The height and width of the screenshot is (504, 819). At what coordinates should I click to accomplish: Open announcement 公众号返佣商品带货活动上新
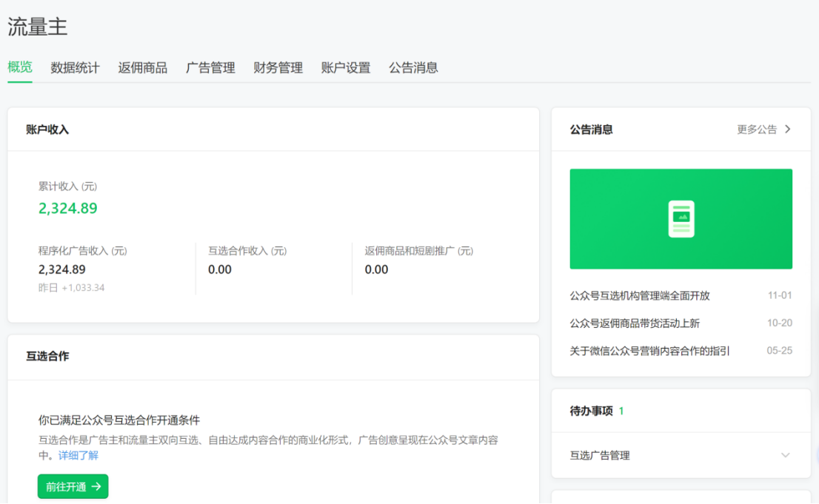635,323
